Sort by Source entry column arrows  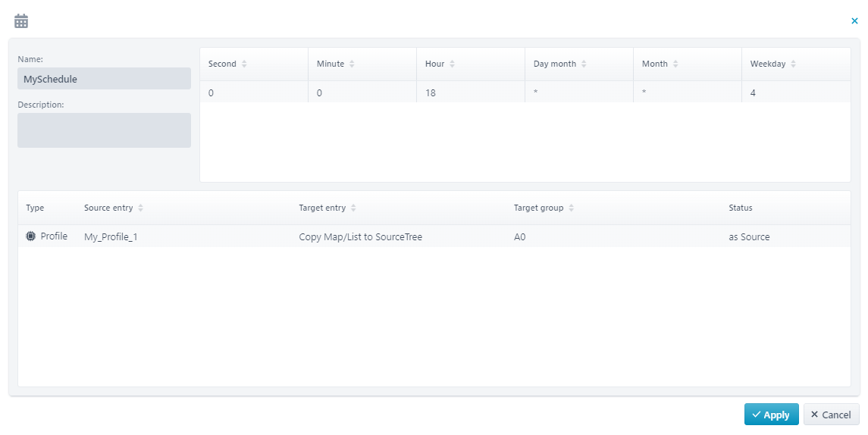click(141, 208)
